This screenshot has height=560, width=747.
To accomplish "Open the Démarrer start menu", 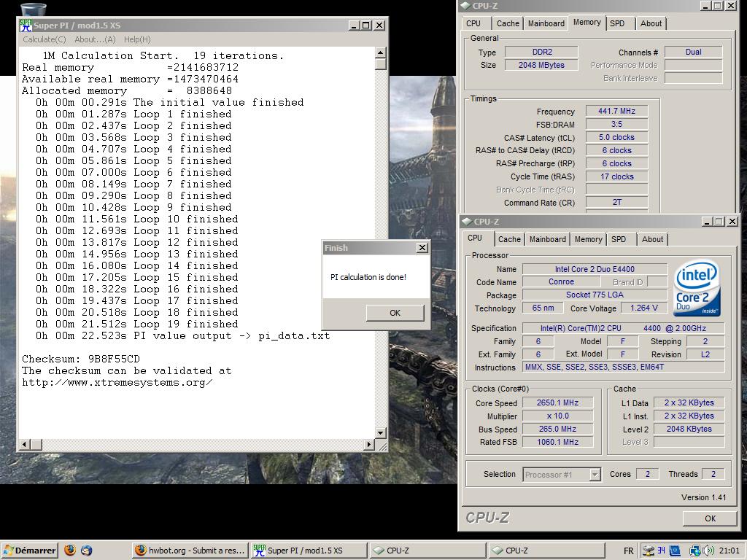I will pos(29,551).
